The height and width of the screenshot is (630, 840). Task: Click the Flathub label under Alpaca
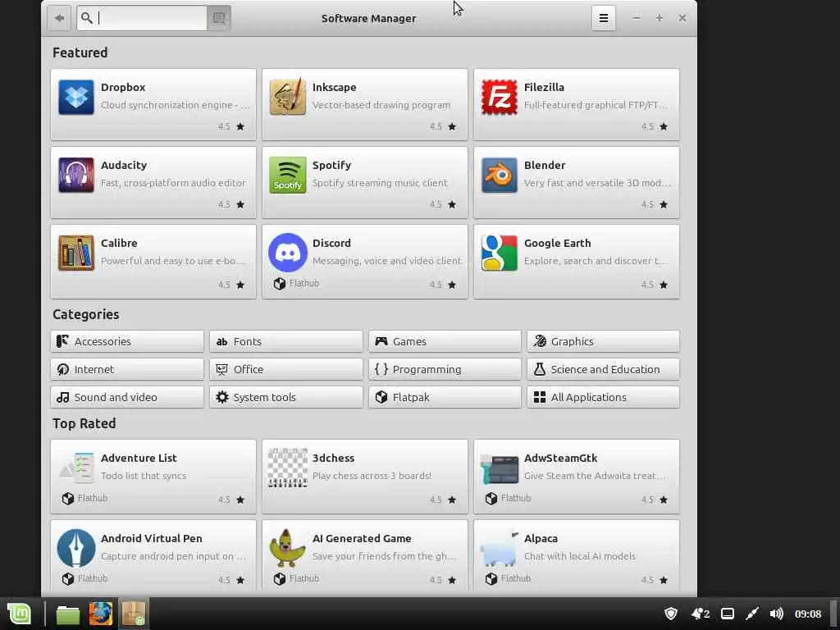point(516,578)
